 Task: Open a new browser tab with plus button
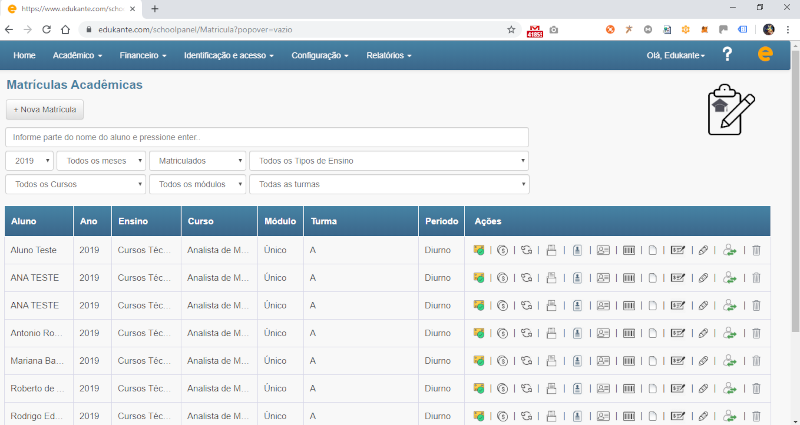155,9
